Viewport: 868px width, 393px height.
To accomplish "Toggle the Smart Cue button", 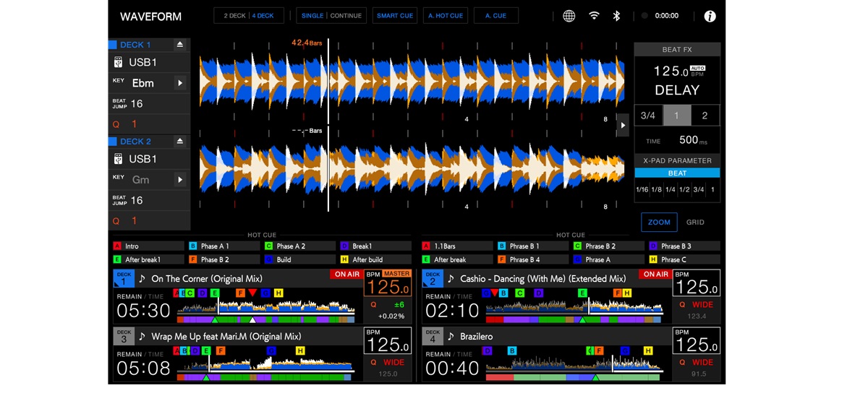I will point(395,16).
